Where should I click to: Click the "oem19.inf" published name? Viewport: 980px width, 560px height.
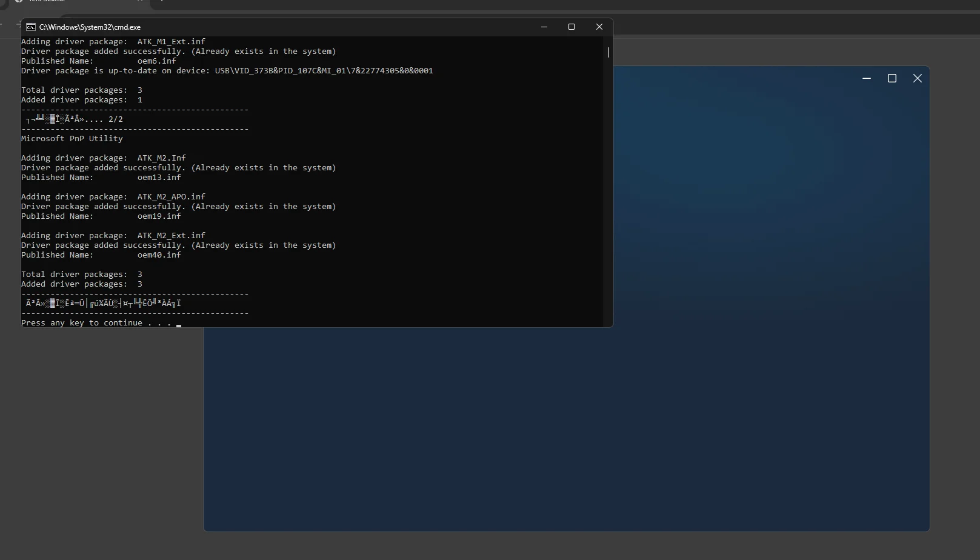point(159,216)
